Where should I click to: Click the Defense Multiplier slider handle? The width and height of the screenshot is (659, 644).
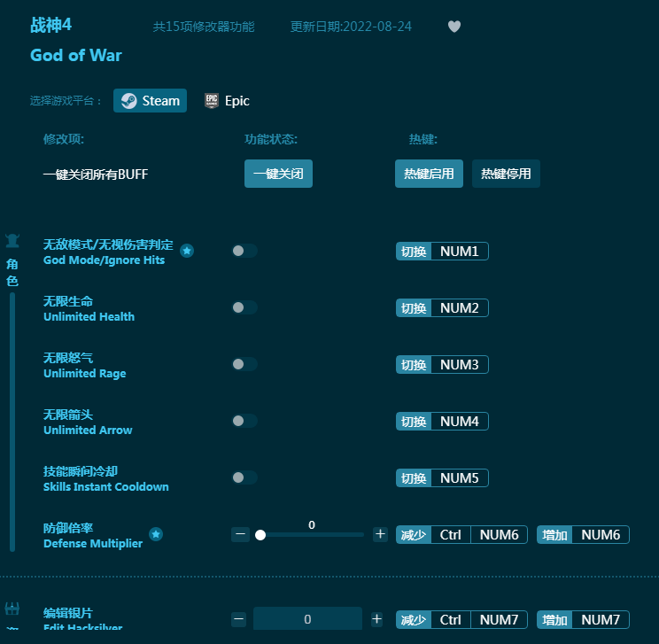pos(260,535)
